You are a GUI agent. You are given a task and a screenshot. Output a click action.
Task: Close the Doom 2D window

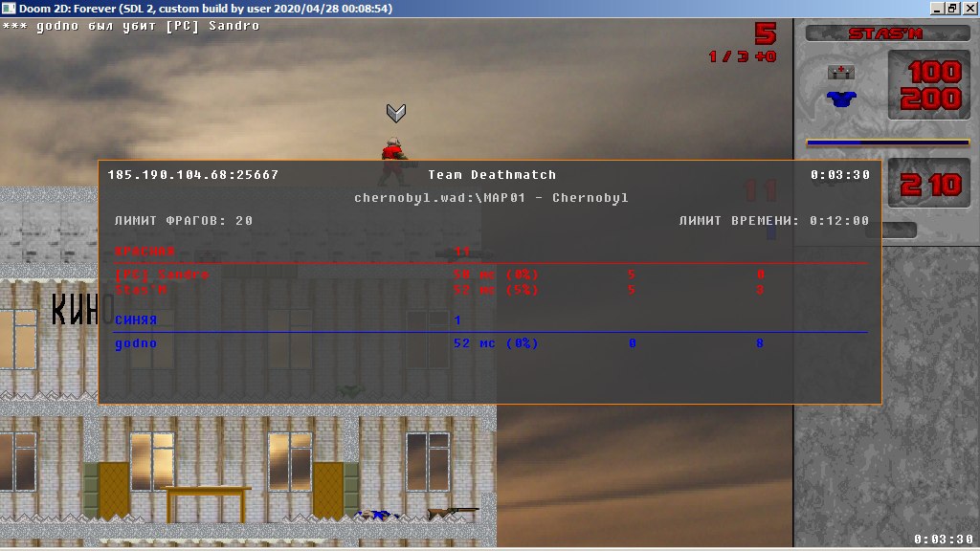point(969,8)
